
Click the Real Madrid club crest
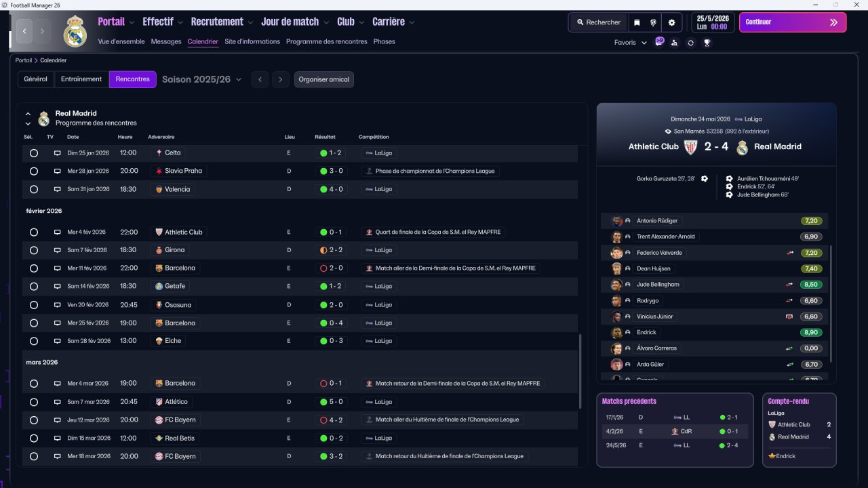pos(75,32)
